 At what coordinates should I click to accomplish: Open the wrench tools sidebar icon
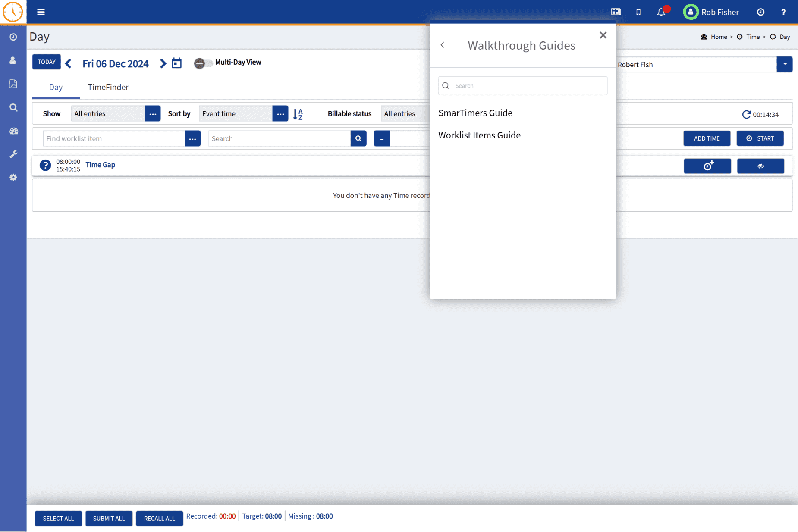pos(13,154)
